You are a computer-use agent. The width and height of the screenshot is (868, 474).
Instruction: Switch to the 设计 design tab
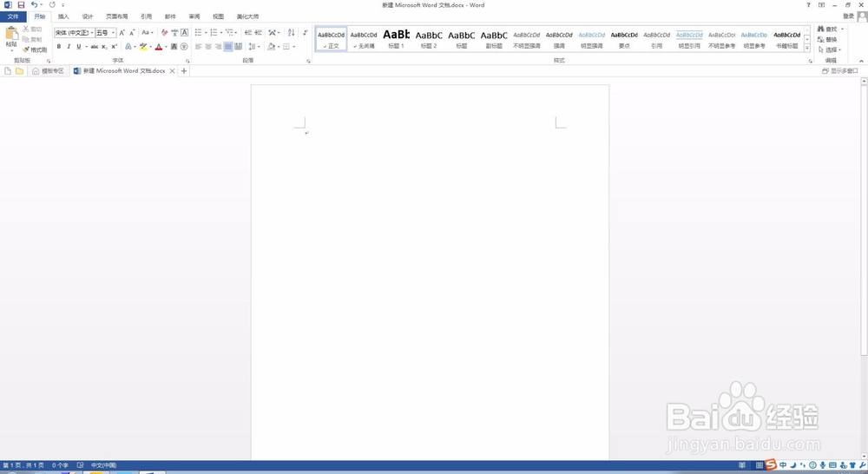[x=88, y=16]
